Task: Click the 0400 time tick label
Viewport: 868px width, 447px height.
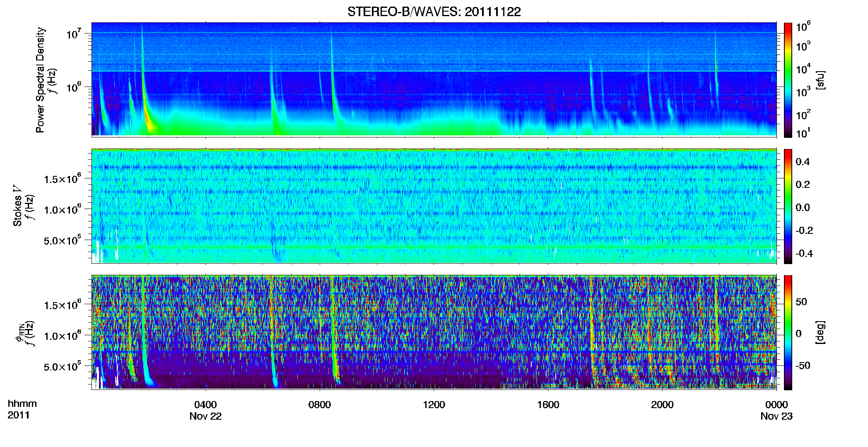Action: 205,405
